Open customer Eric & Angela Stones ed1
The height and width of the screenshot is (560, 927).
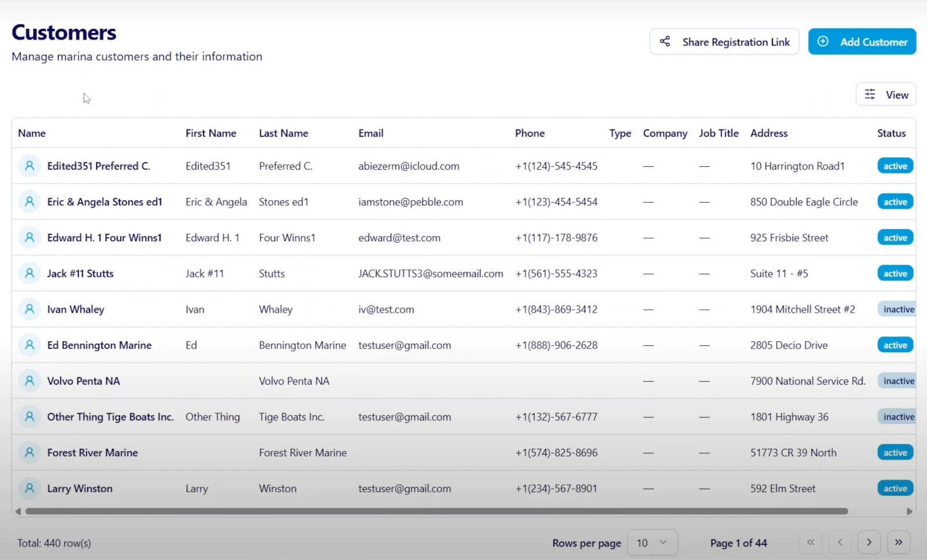(x=104, y=202)
